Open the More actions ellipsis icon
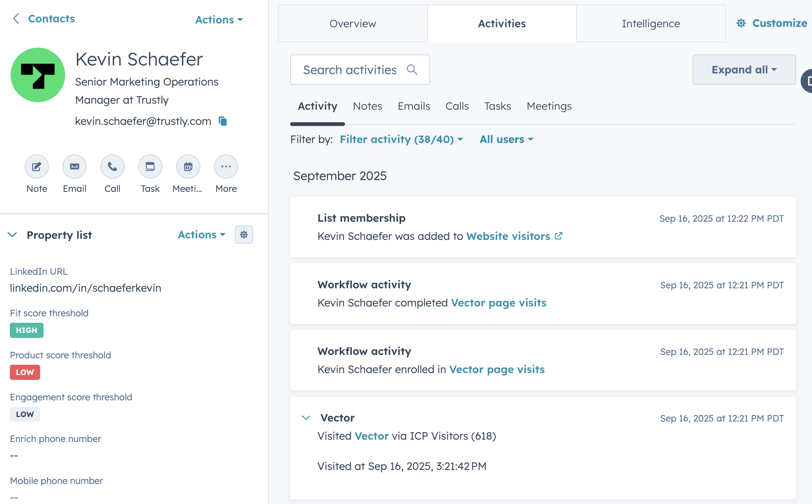 click(226, 166)
